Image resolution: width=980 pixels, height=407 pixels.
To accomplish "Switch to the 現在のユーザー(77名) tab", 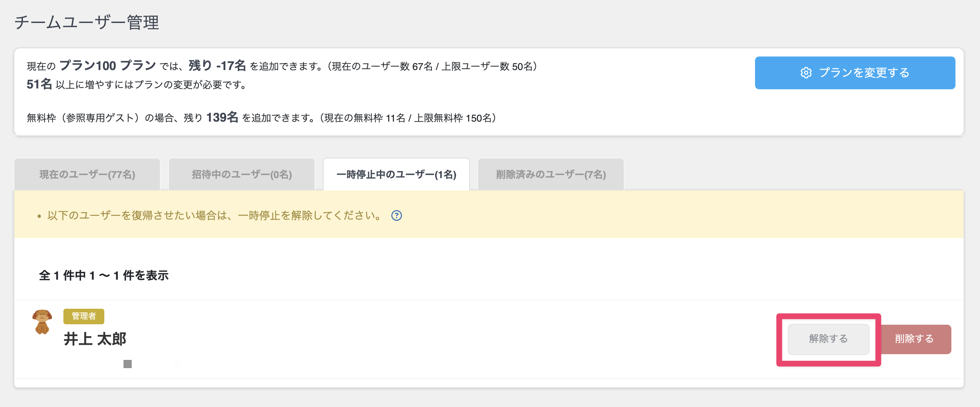I will point(87,175).
